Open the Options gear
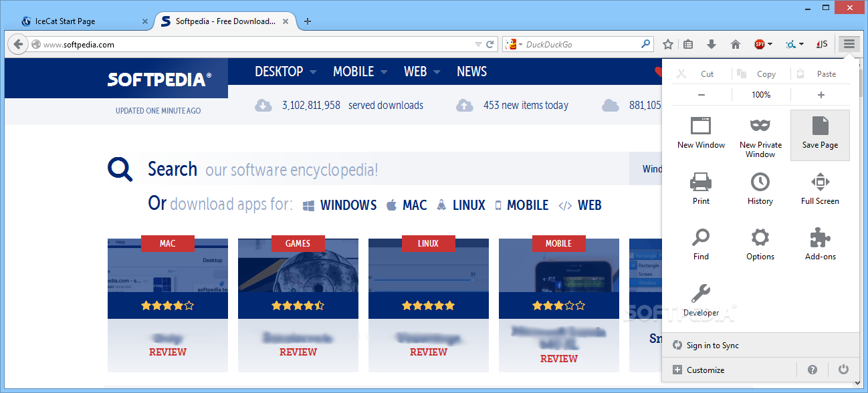This screenshot has height=393, width=868. (x=760, y=244)
